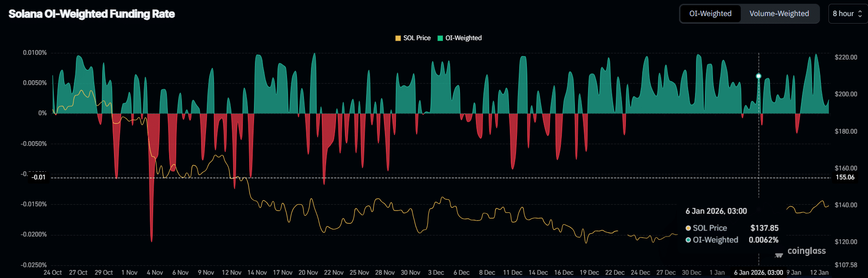
Task: Switch to the Volume-Weighted tab
Action: [x=779, y=14]
